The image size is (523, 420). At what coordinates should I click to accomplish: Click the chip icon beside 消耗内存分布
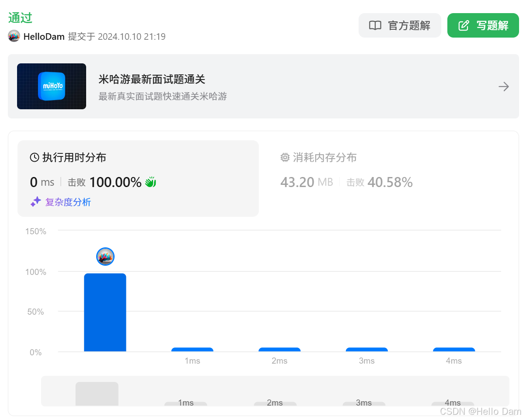coord(285,157)
